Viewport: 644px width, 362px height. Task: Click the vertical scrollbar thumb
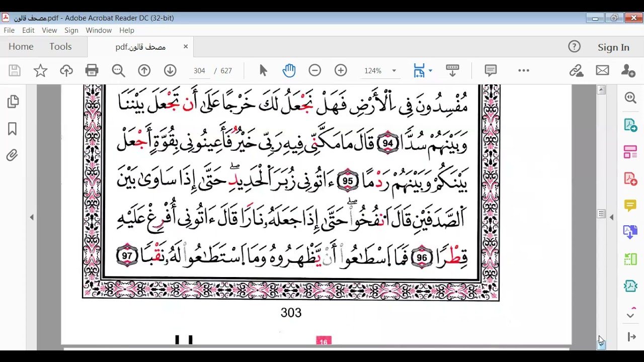click(x=601, y=214)
